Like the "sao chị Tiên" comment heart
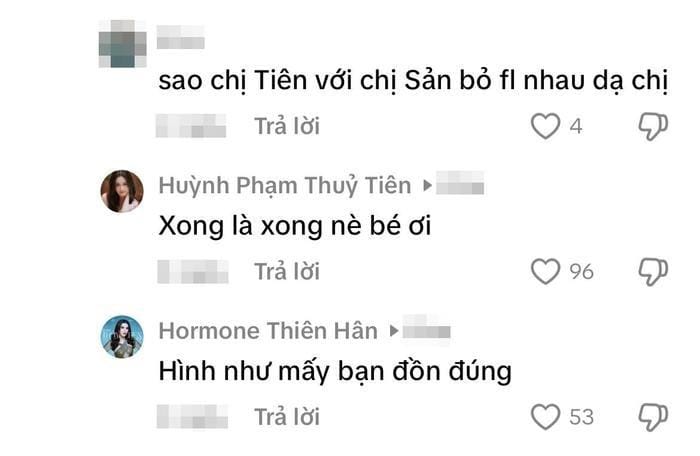 click(x=545, y=126)
